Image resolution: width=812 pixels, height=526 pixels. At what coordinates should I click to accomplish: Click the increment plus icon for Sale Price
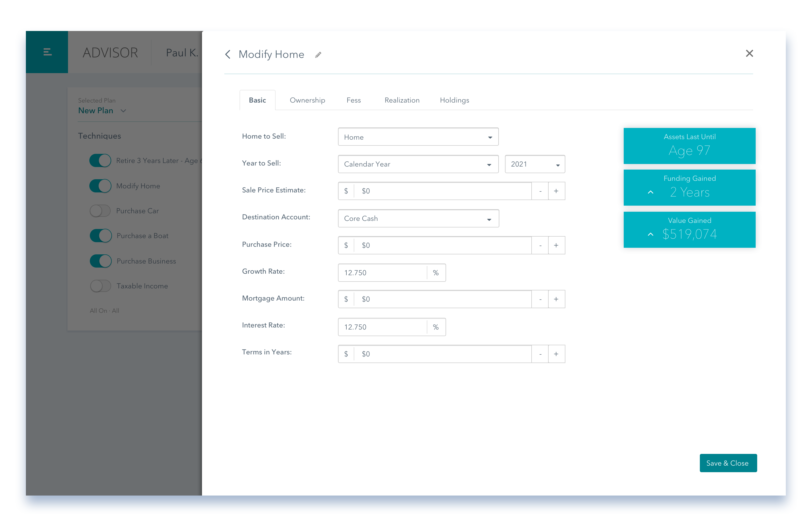pos(555,191)
